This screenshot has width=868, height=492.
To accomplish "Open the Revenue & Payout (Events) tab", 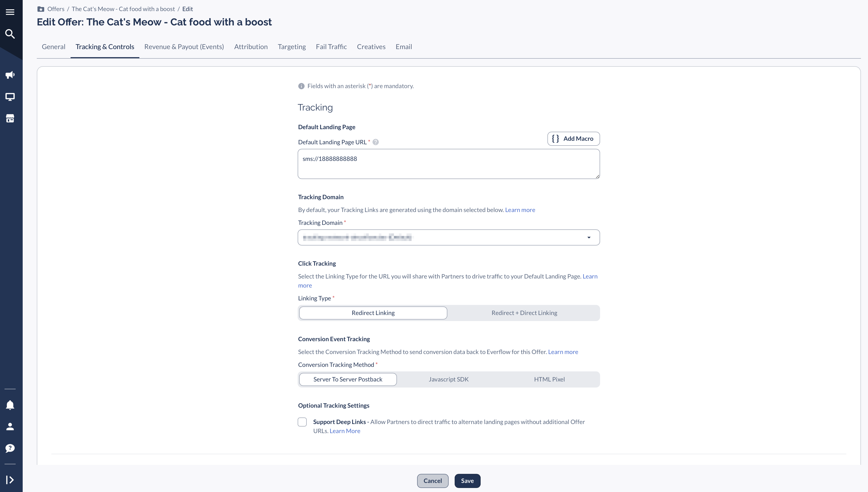I will (184, 47).
